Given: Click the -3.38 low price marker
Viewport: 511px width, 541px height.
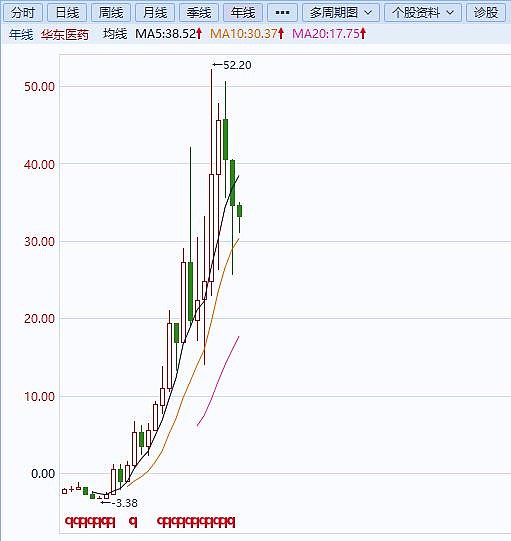Looking at the screenshot, I should (119, 503).
